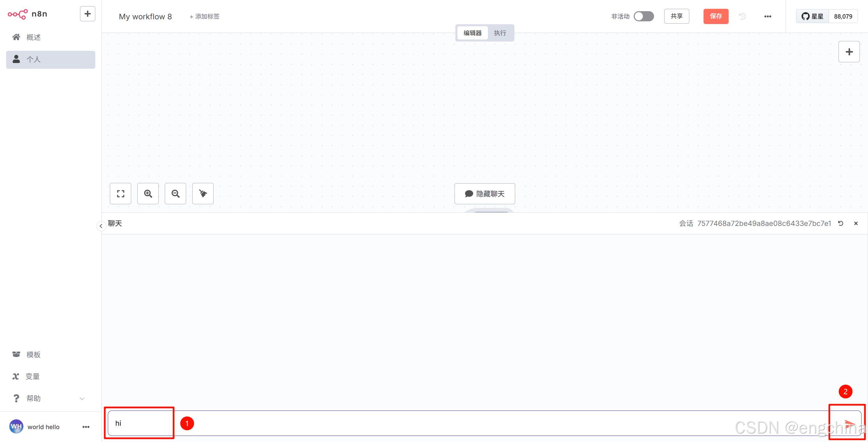Zoom in on the workflow canvas
Image resolution: width=868 pixels, height=442 pixels.
click(148, 194)
